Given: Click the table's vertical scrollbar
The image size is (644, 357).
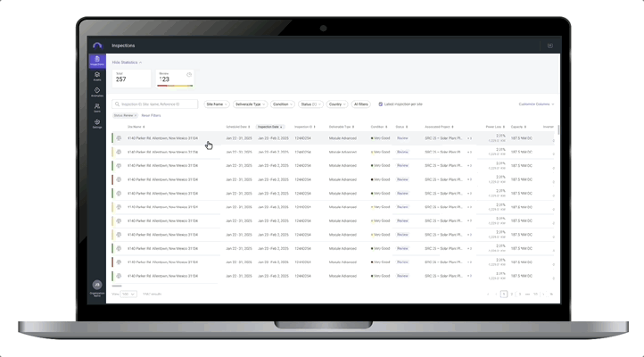Looking at the screenshot, I should [x=558, y=129].
